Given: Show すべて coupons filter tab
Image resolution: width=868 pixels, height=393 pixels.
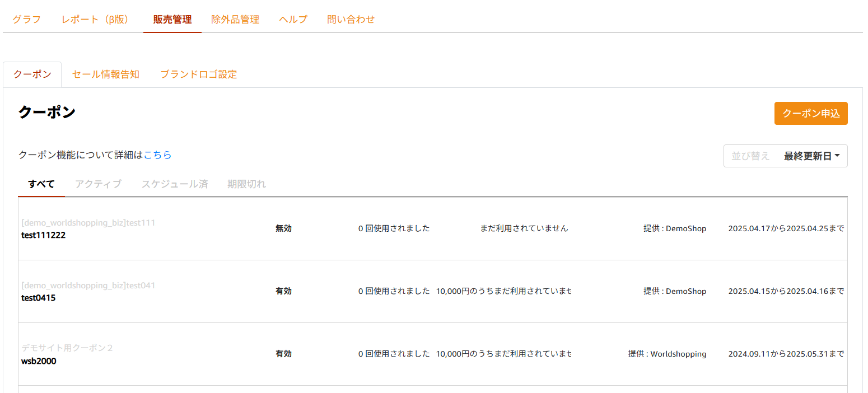Looking at the screenshot, I should pyautogui.click(x=41, y=184).
